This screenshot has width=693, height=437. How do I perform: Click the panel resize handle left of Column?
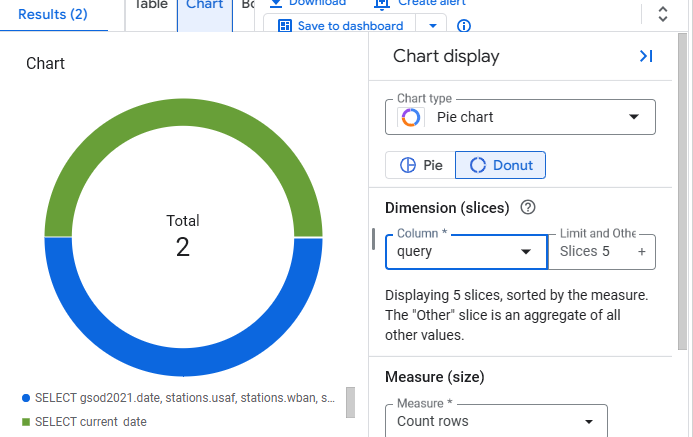373,239
